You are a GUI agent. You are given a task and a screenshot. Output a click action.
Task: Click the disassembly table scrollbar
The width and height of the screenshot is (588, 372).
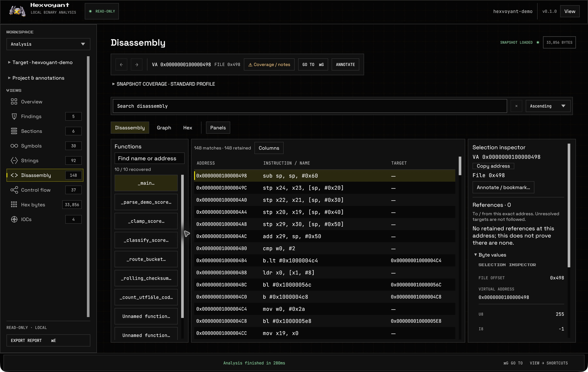coord(460,166)
